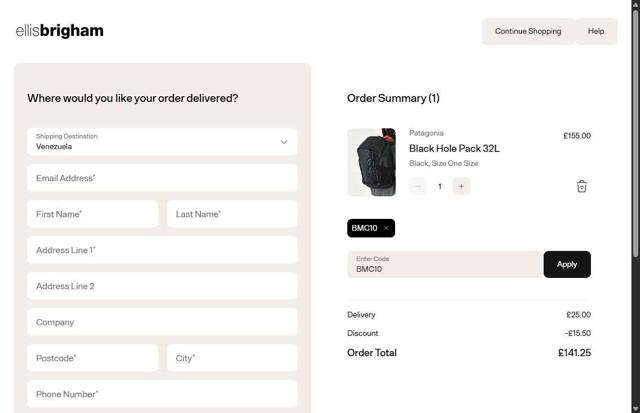Click the Enter Code input field
This screenshot has height=413, width=640.
tap(445, 264)
